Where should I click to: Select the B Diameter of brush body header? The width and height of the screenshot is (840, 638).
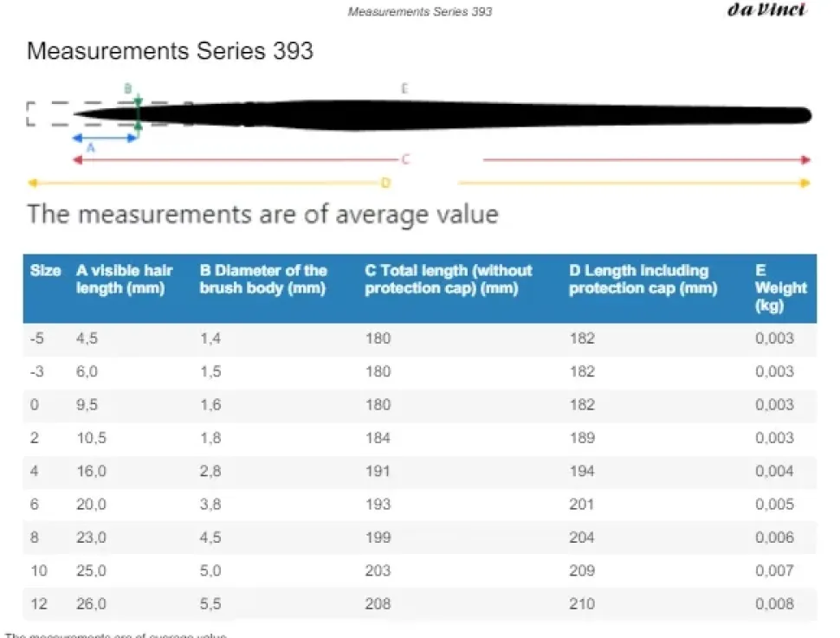click(263, 280)
